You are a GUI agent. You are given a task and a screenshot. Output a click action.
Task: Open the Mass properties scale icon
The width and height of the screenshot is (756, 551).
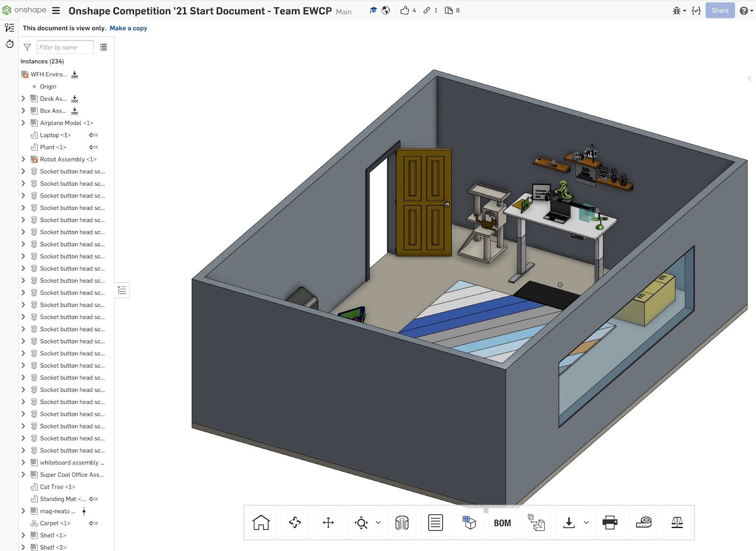pos(677,523)
